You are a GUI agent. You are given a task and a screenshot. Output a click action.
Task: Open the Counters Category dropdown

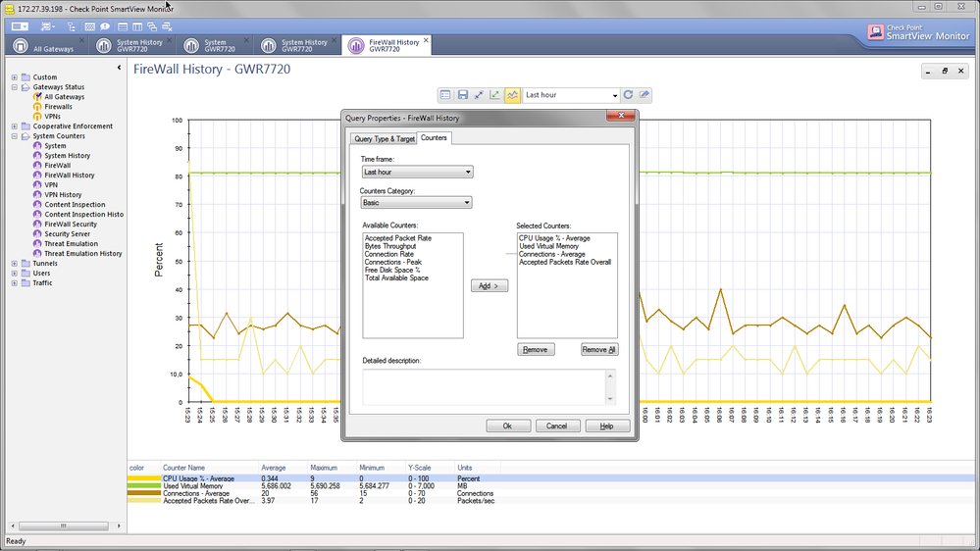coord(416,202)
